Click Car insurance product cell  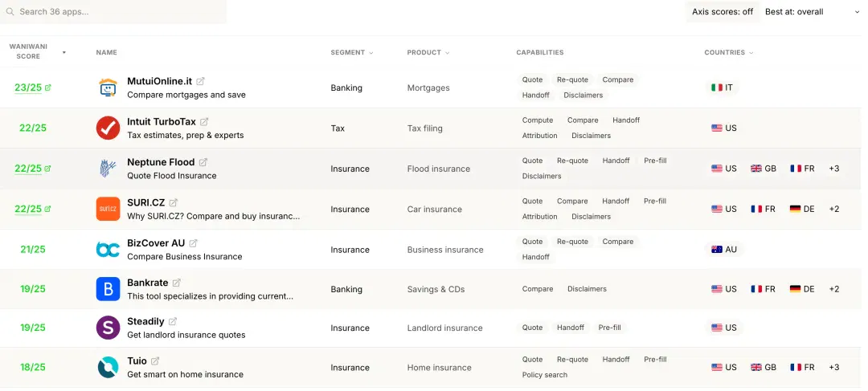point(435,209)
